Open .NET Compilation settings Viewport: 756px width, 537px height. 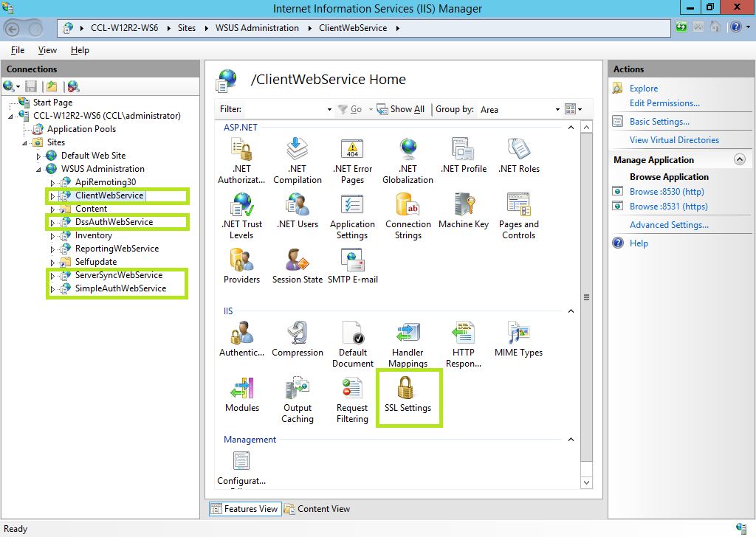click(297, 160)
